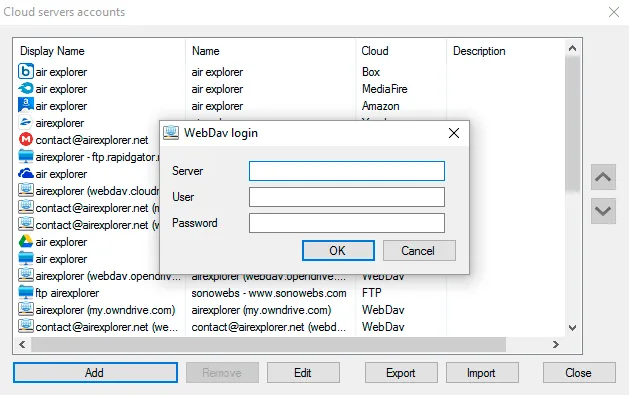Click the Box icon beside first air explorer
The width and height of the screenshot is (629, 395).
tap(26, 71)
